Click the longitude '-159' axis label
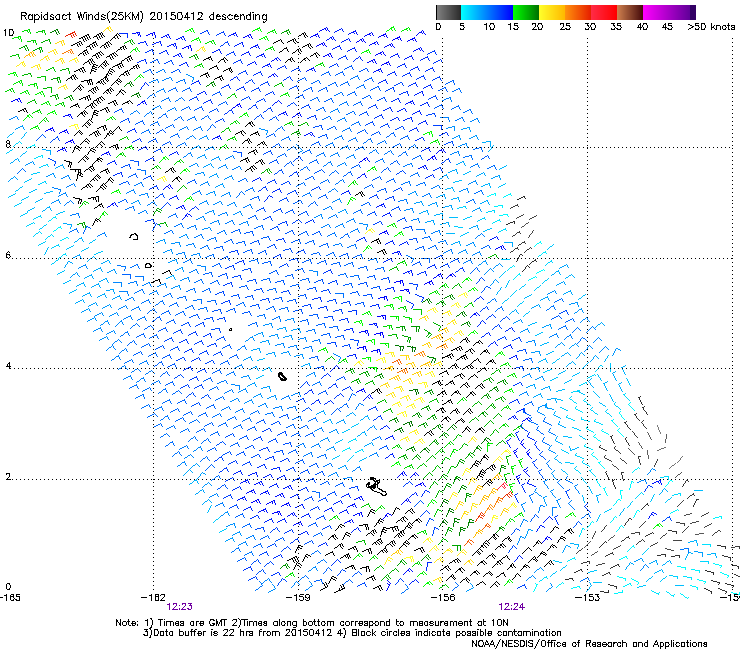 click(x=298, y=597)
